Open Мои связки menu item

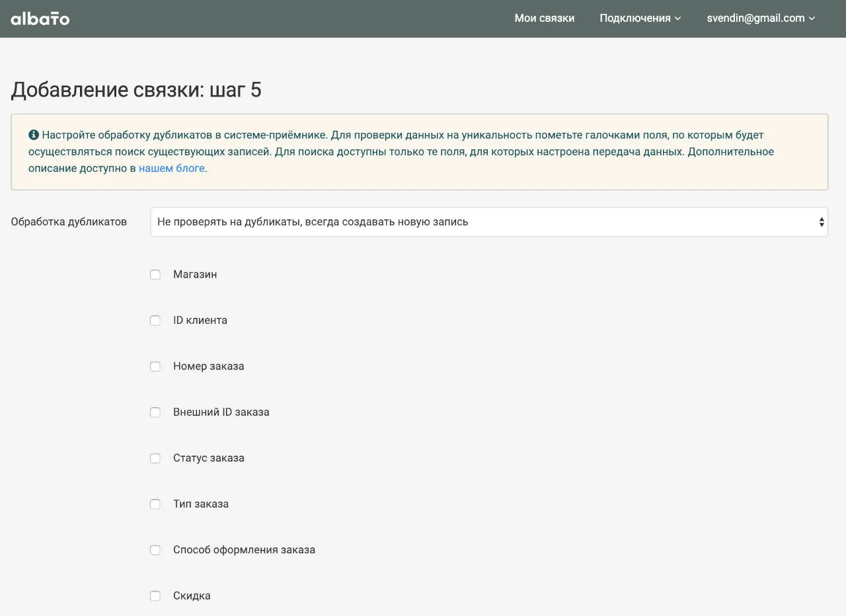(x=545, y=19)
